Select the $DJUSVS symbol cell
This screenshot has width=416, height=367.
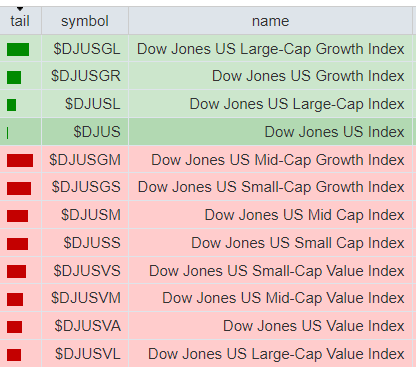coord(85,270)
